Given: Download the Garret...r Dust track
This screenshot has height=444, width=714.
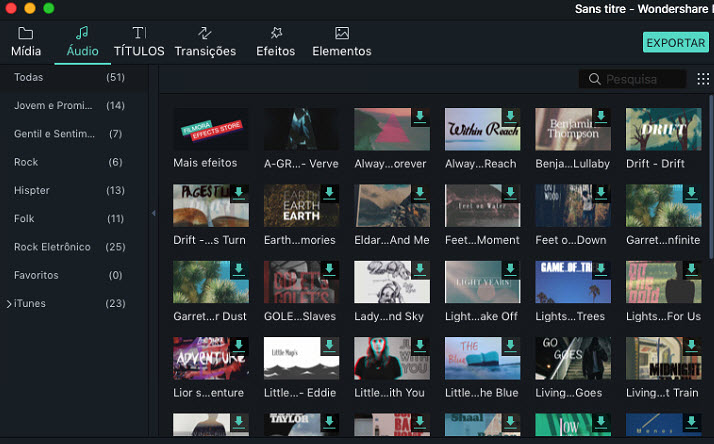Looking at the screenshot, I should [x=239, y=269].
